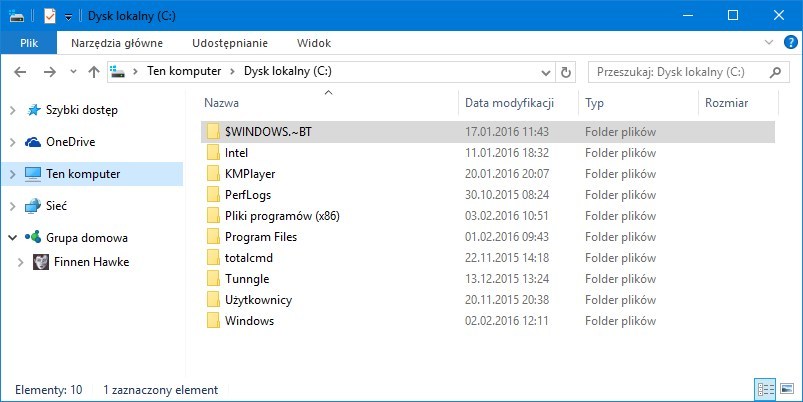Switch to the Narzędzia główne tab
803x402 pixels.
click(117, 44)
